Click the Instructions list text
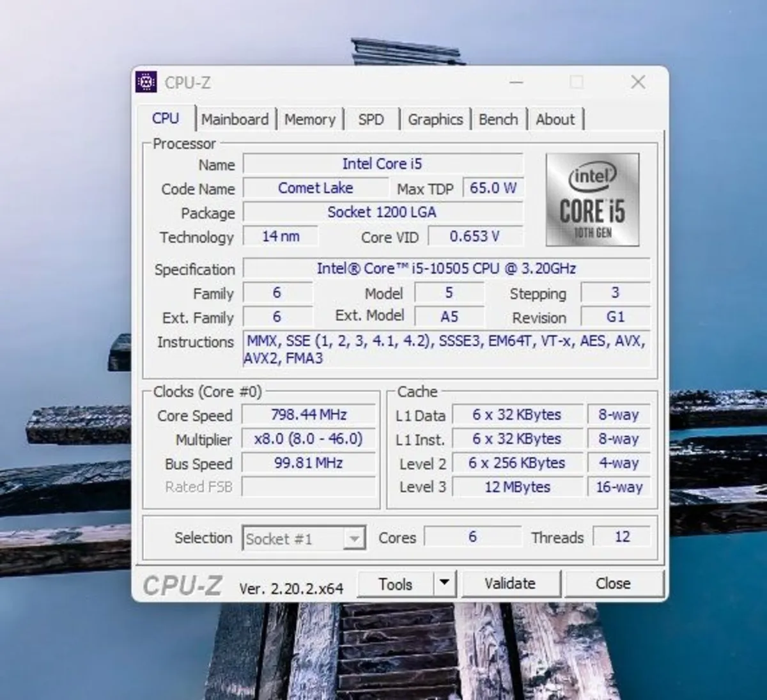767x700 pixels. pyautogui.click(x=446, y=350)
